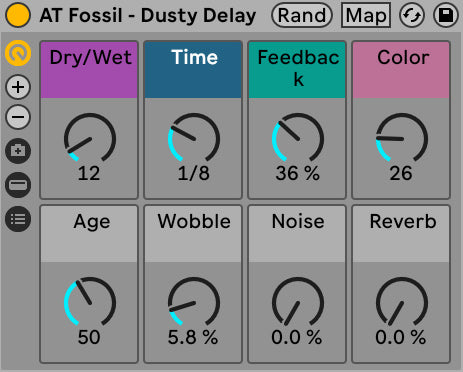Select the Age macro label
Screen dimensions: 463x372
coord(89,234)
